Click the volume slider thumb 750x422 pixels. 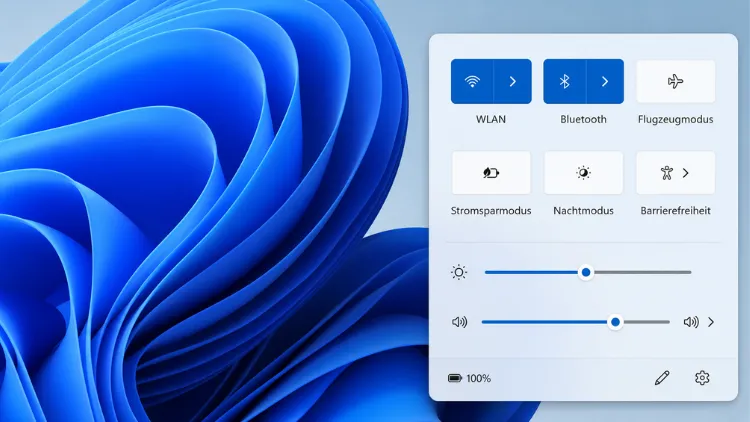pos(616,322)
